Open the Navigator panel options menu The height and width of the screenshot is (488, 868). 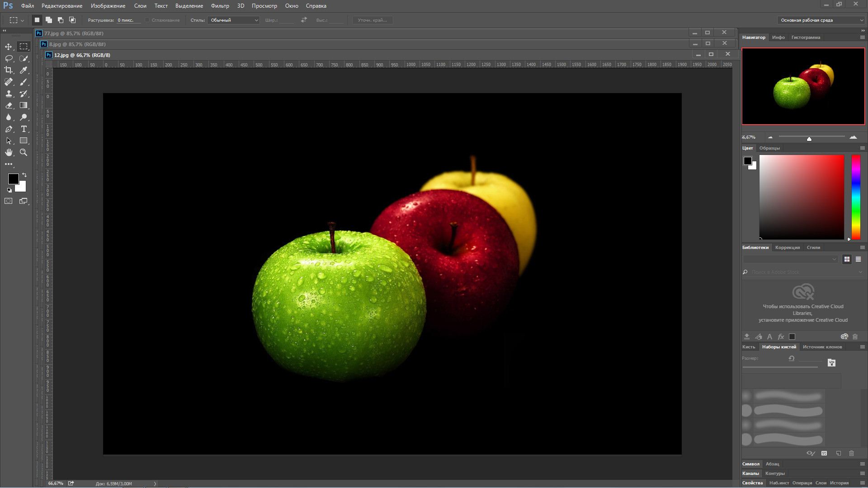[x=862, y=37]
